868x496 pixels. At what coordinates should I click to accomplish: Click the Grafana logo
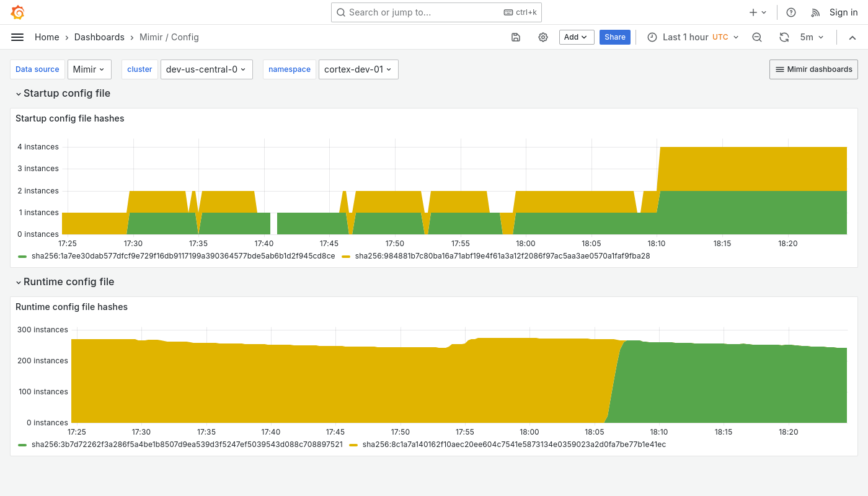(17, 12)
